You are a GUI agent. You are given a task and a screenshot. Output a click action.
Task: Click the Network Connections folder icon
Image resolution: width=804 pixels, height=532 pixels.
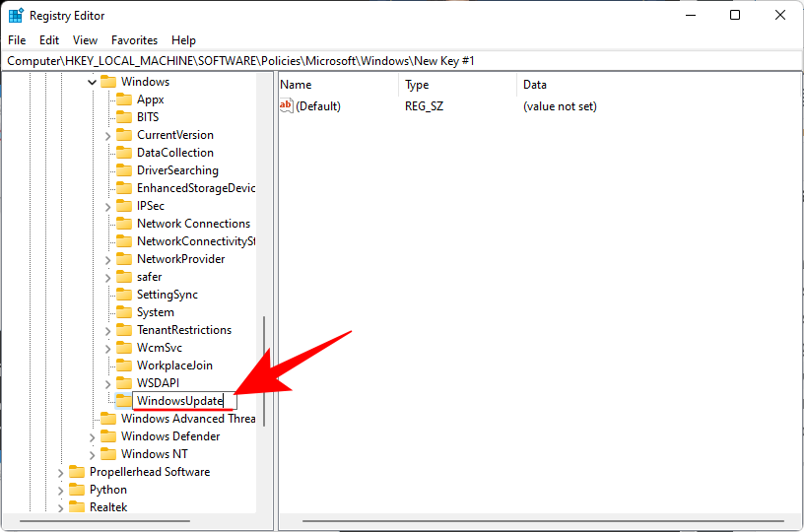(x=124, y=224)
